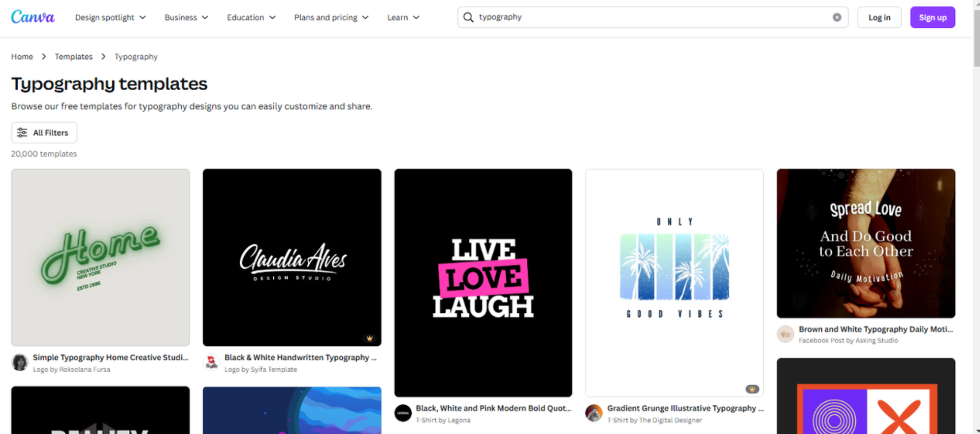
Task: Click Legona's author avatar
Action: click(403, 413)
